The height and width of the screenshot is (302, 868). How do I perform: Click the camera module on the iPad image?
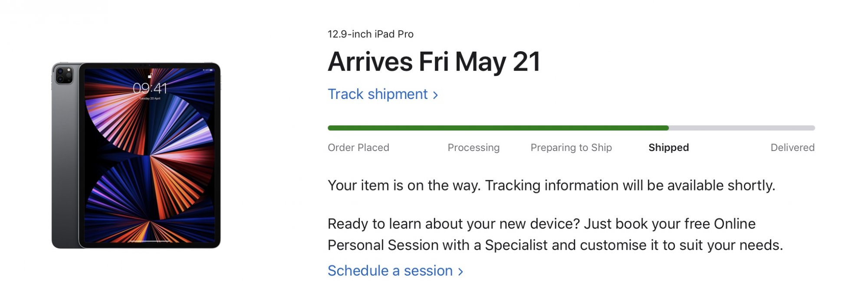click(64, 75)
